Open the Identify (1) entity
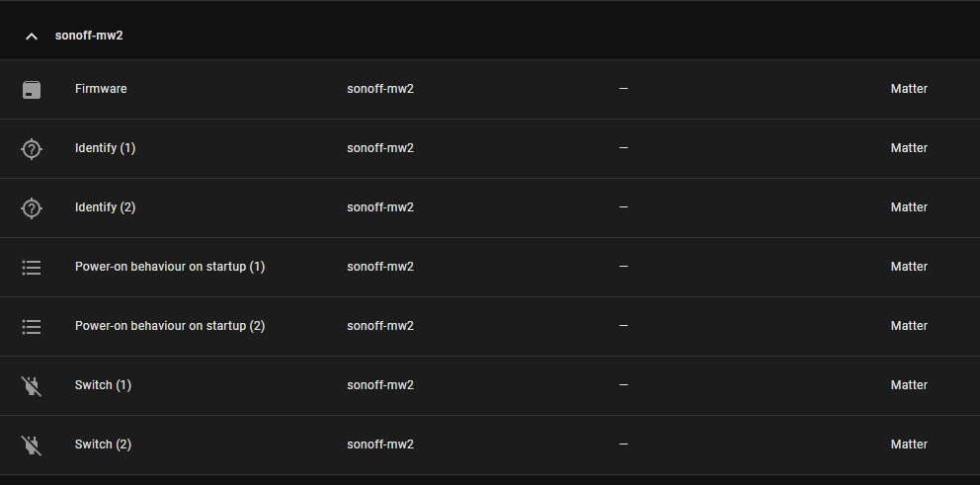The height and width of the screenshot is (485, 980). (105, 148)
